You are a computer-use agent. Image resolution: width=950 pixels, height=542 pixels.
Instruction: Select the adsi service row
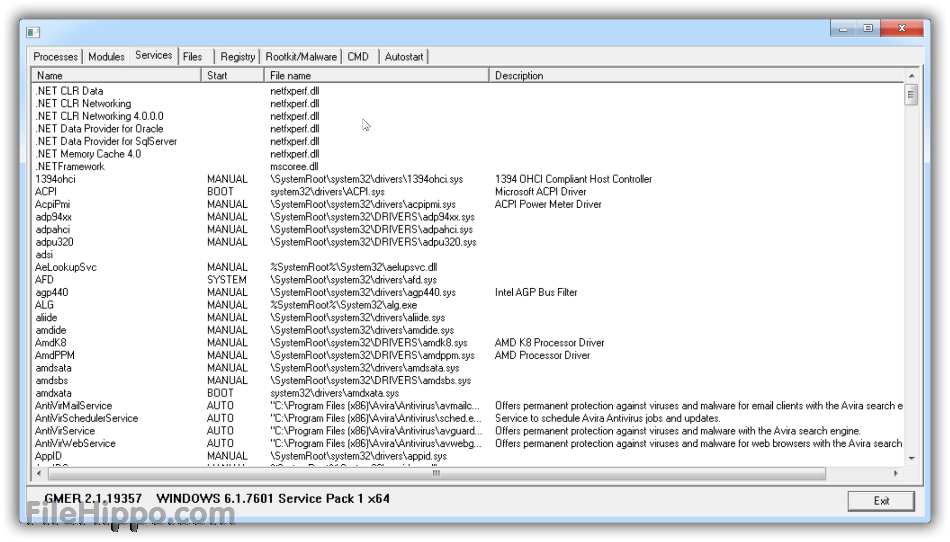[x=468, y=254]
